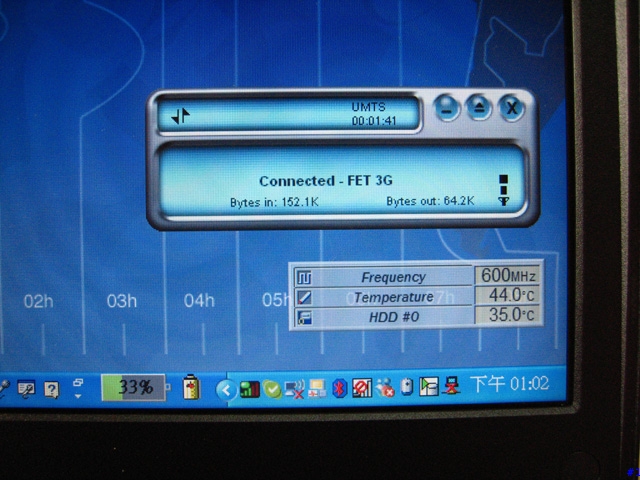Click the green checkmark shield tray icon
This screenshot has width=640, height=480.
click(x=272, y=389)
